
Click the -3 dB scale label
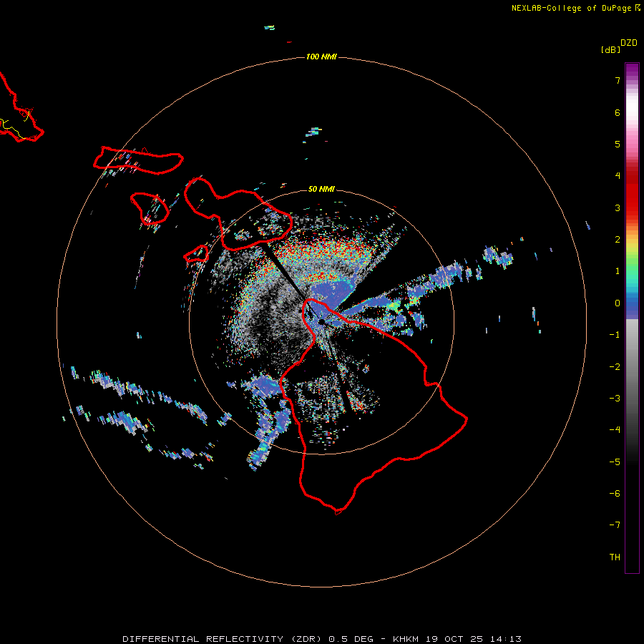click(615, 399)
